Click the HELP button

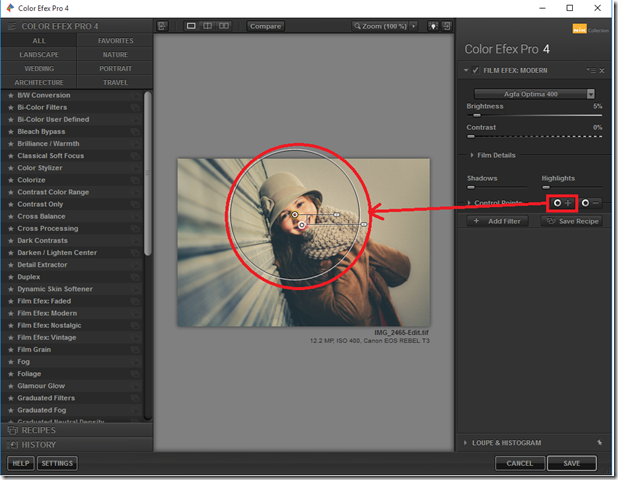pyautogui.click(x=20, y=463)
